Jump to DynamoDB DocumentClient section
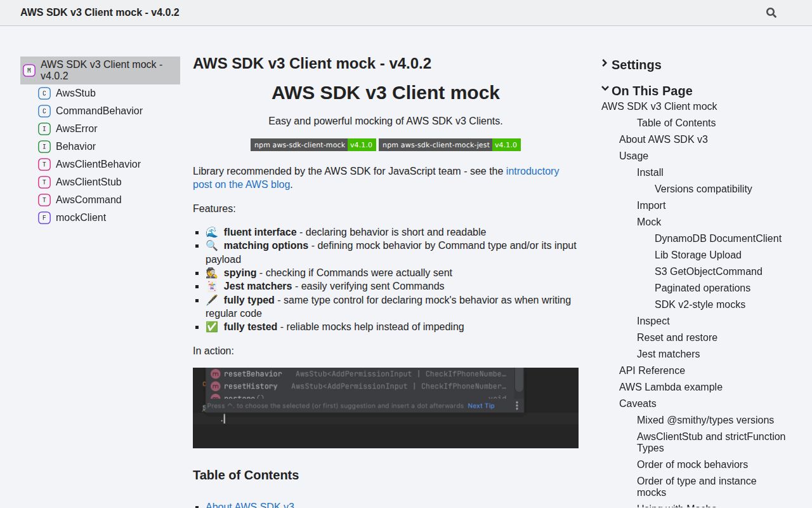 click(718, 238)
